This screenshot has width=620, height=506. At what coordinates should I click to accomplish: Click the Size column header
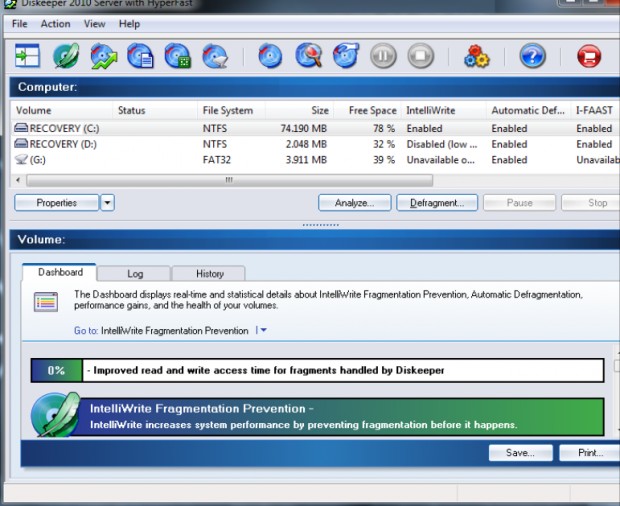point(299,110)
